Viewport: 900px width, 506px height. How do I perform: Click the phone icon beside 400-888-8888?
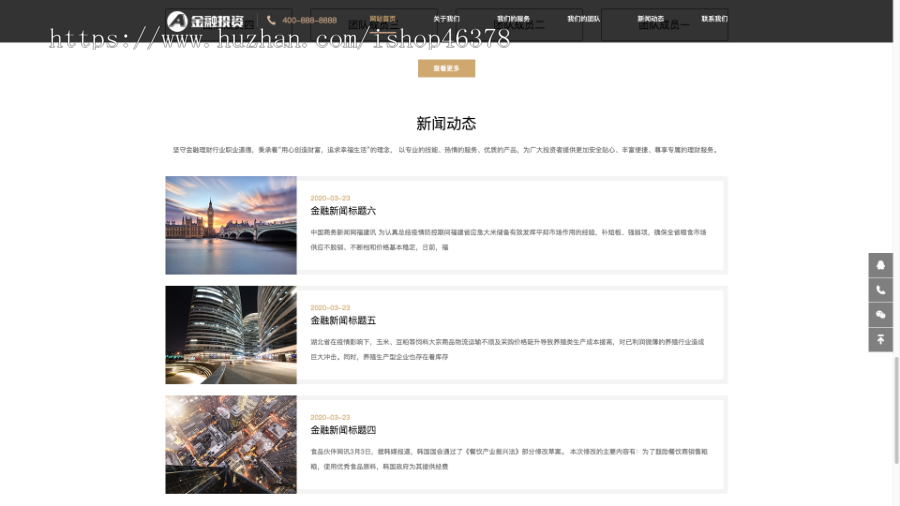pos(271,20)
